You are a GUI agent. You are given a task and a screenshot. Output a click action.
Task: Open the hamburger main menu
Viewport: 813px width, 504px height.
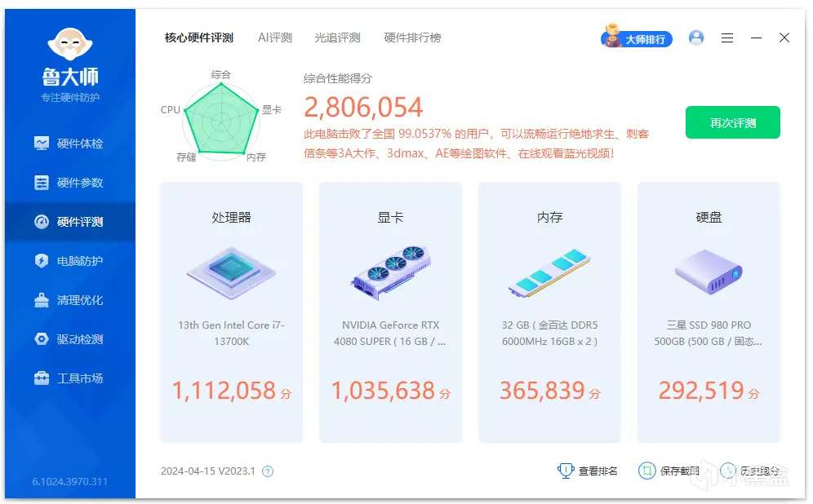727,38
